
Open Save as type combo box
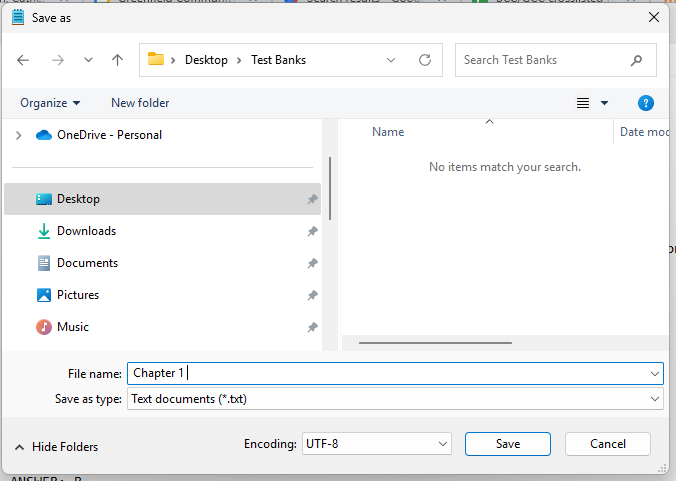pos(395,399)
